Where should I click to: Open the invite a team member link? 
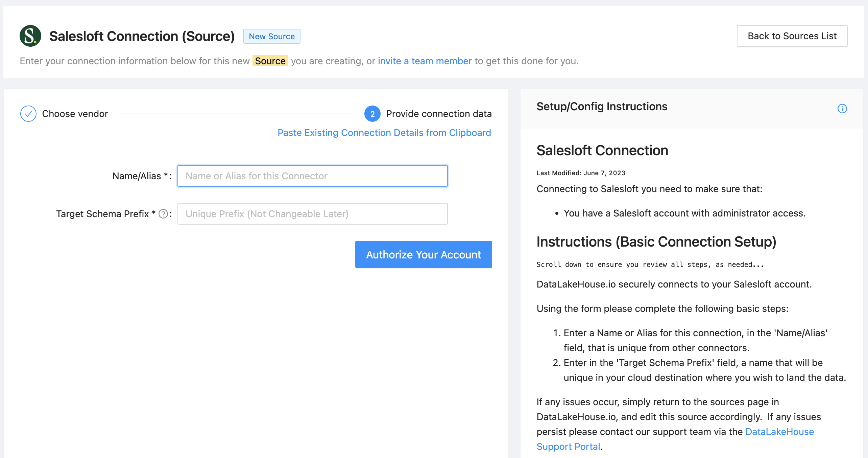click(x=425, y=61)
